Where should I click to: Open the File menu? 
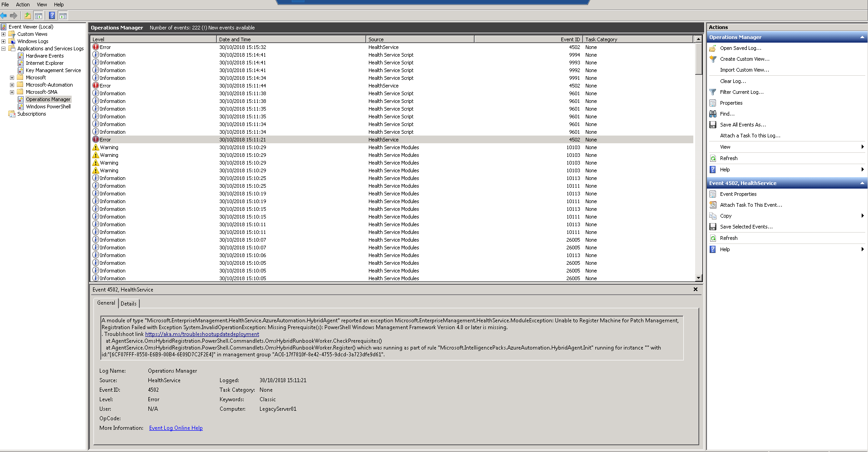click(5, 5)
